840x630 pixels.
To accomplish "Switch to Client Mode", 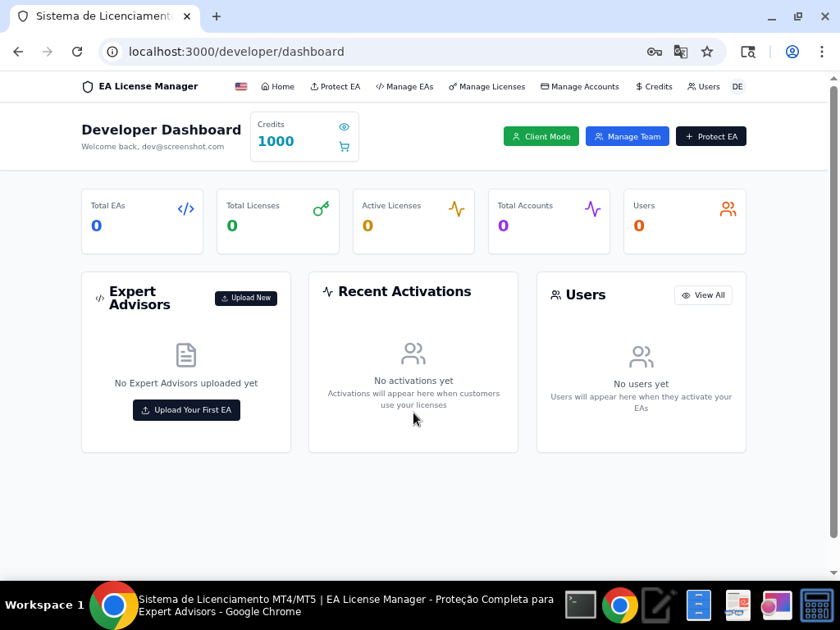I will point(541,136).
